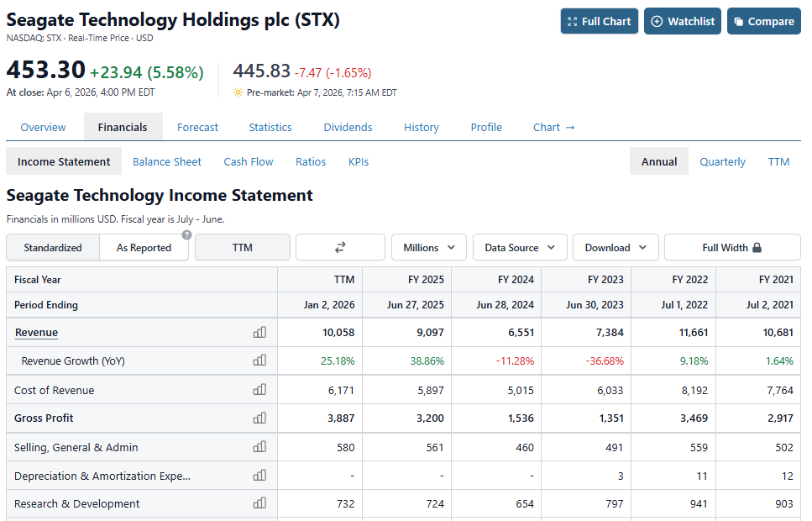The image size is (812, 521).
Task: Open the History tab
Action: pos(421,127)
